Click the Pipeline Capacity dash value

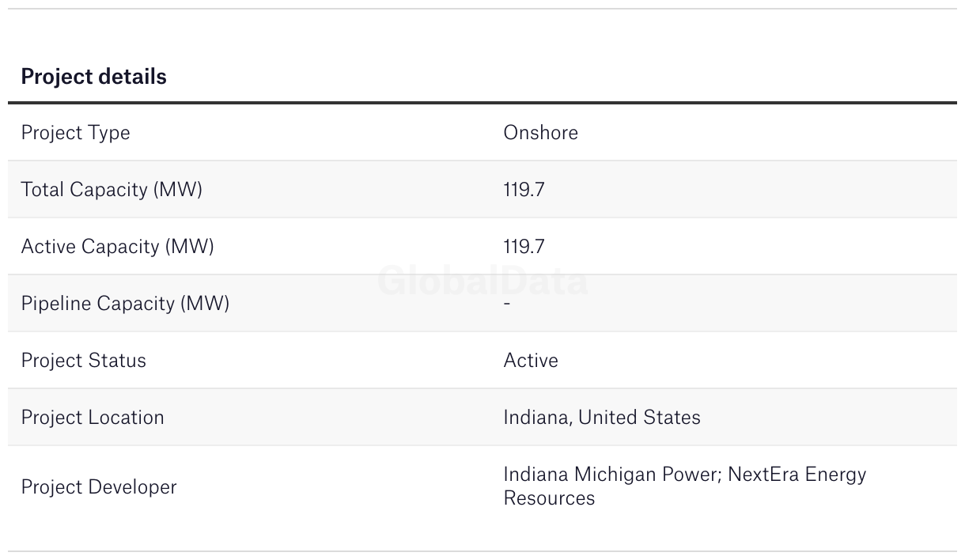[507, 304]
